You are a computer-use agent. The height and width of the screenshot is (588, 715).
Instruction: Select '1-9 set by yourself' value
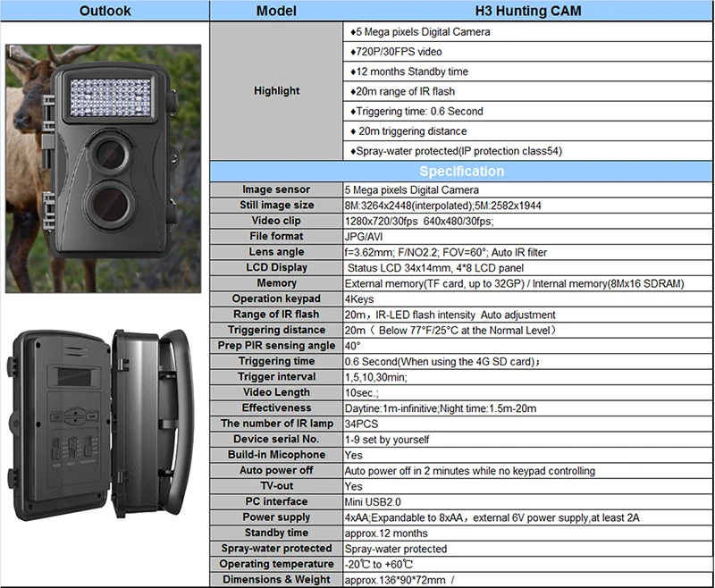tap(387, 440)
